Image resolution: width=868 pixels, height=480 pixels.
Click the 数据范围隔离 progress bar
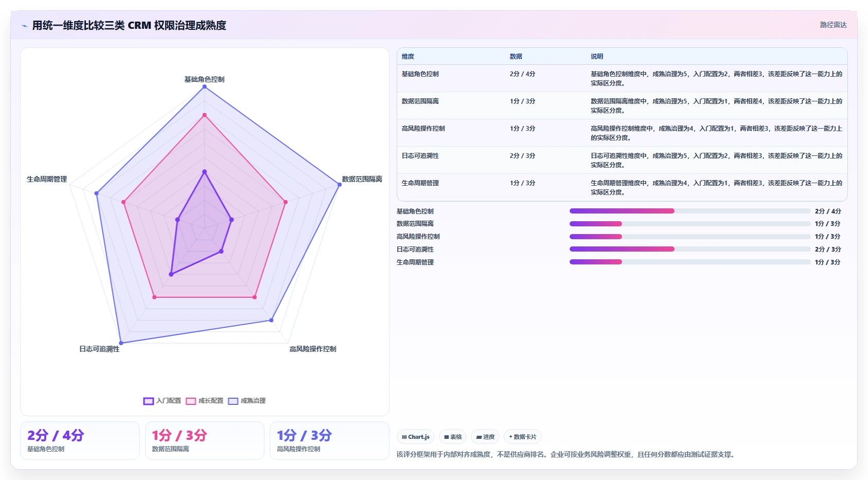[x=690, y=224]
